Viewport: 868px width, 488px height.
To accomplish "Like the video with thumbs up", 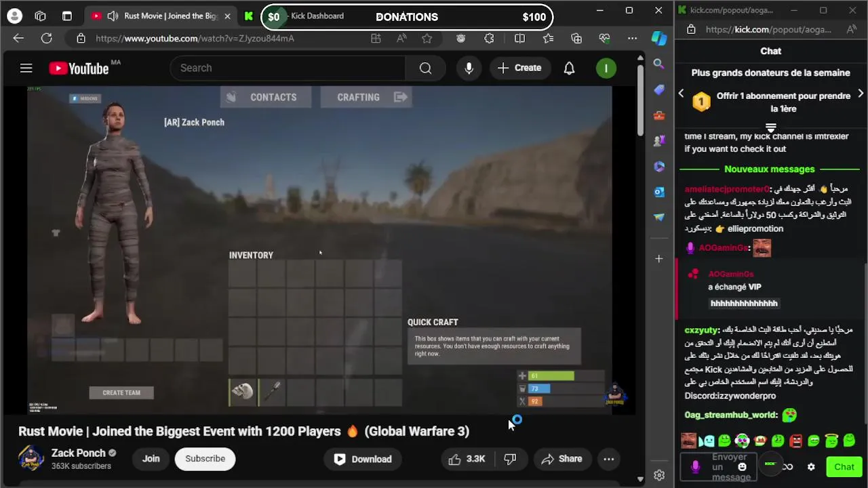I will coord(466,459).
